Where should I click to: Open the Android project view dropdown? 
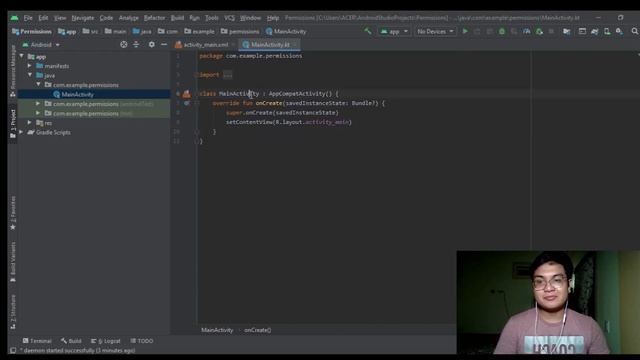click(x=41, y=44)
